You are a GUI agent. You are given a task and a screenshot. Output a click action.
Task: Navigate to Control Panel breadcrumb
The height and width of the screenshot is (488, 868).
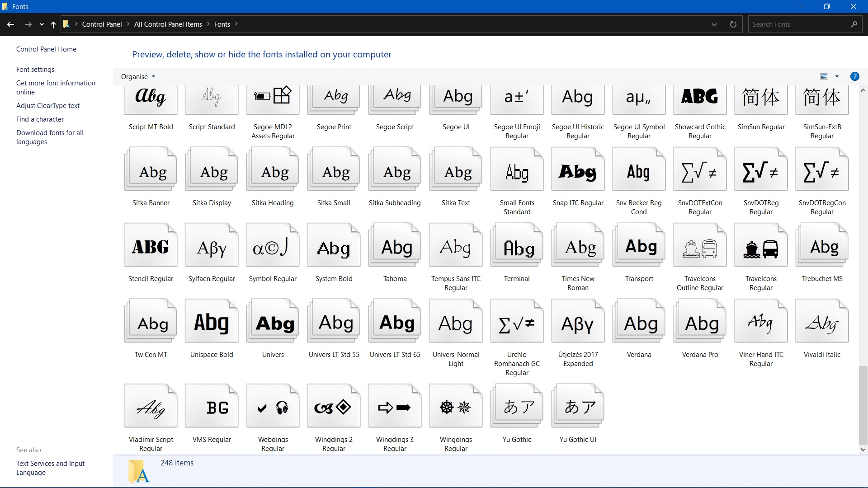click(x=102, y=24)
